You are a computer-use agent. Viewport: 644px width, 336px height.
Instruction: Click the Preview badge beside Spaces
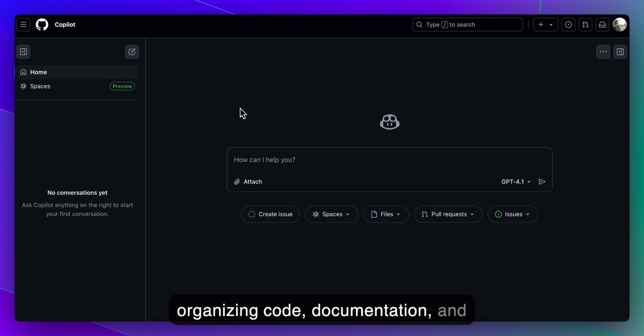[x=122, y=86]
